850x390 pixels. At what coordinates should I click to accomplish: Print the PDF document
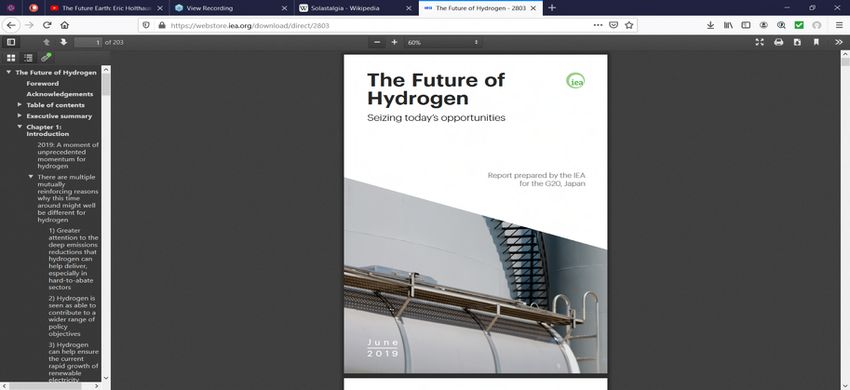(x=778, y=42)
